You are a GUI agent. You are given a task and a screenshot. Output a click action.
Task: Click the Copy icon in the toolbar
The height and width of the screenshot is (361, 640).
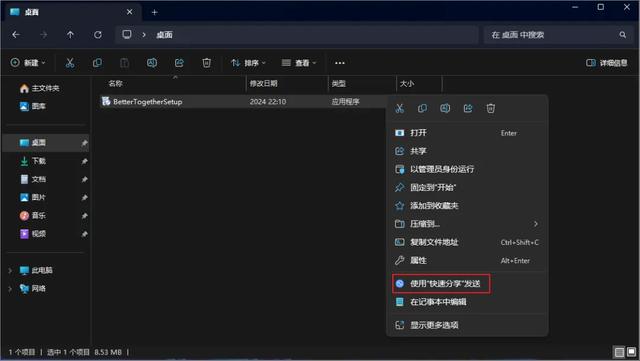(x=97, y=63)
